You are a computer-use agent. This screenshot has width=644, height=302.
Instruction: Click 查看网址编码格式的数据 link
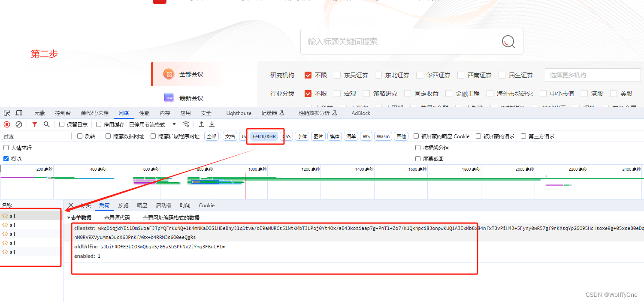[x=171, y=217]
